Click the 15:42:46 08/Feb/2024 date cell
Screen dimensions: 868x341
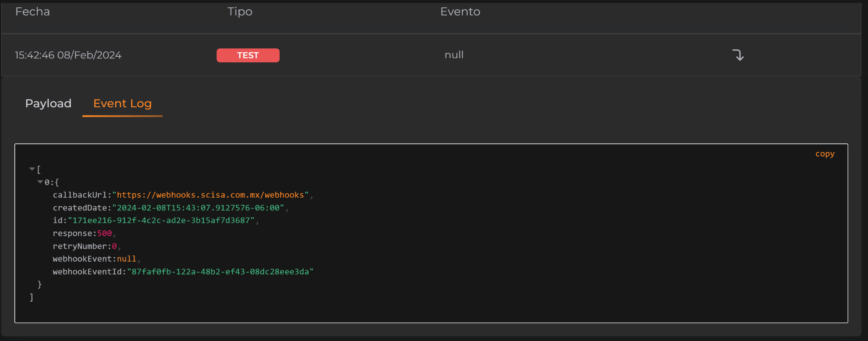(68, 55)
